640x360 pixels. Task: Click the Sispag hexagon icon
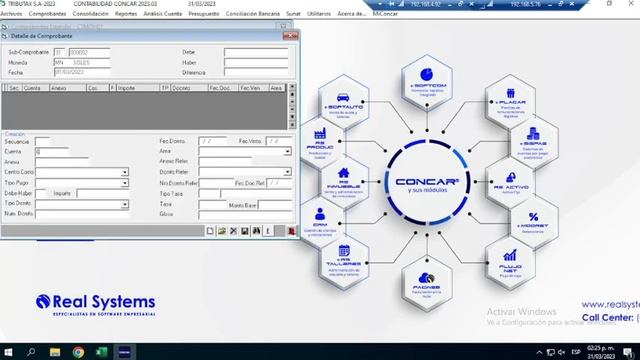tap(533, 142)
